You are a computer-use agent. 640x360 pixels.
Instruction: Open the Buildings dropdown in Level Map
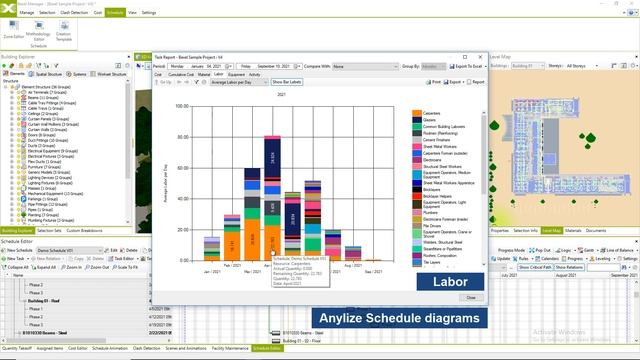tap(528, 66)
